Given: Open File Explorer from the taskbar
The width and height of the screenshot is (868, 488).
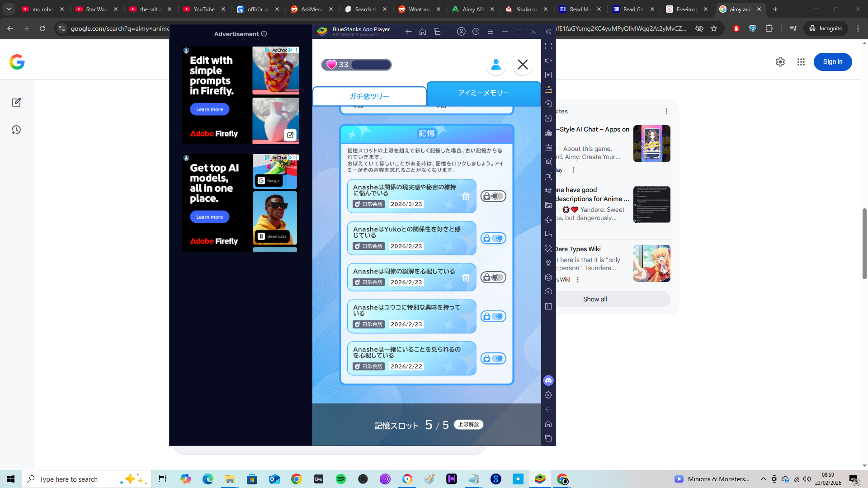Looking at the screenshot, I should coord(230,479).
